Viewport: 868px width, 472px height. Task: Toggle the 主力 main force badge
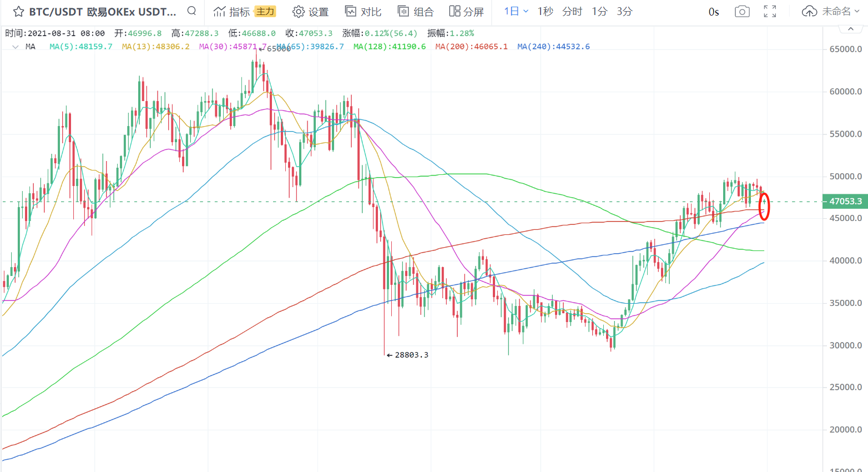[265, 12]
